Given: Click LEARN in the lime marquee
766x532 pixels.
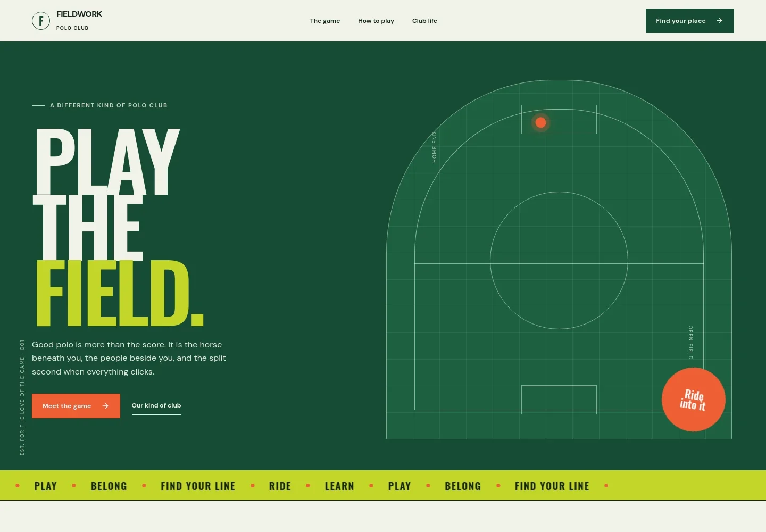Looking at the screenshot, I should 339,486.
